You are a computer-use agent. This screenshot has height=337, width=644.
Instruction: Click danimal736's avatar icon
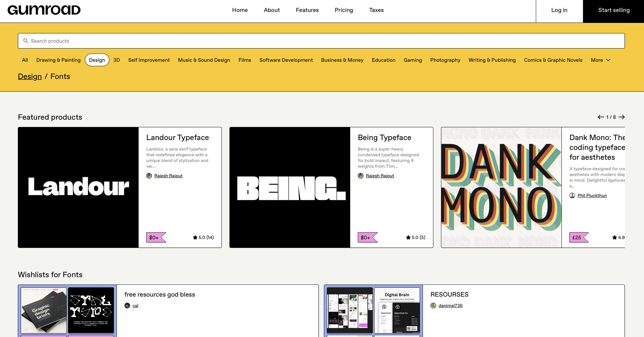(x=433, y=306)
